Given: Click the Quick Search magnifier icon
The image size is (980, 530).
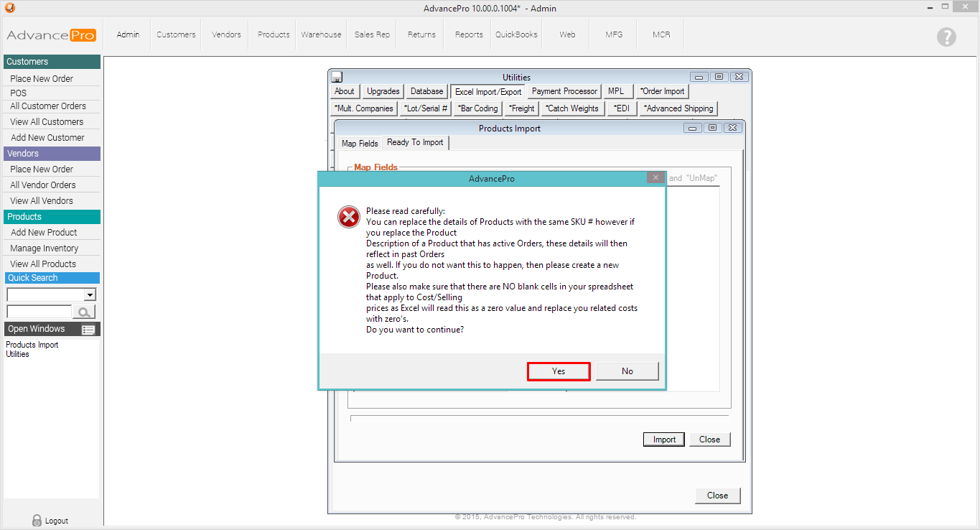Looking at the screenshot, I should click(84, 312).
